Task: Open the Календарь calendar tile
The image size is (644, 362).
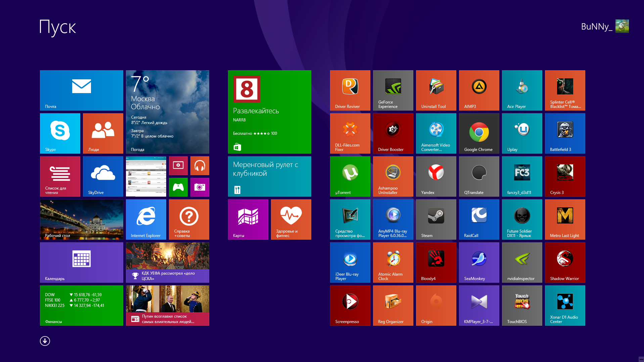Action: pyautogui.click(x=82, y=263)
